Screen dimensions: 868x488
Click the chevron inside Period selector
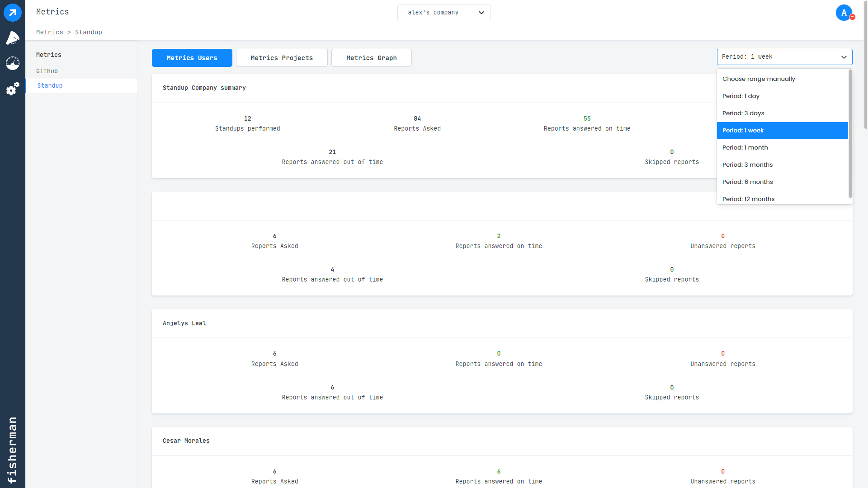(x=844, y=57)
